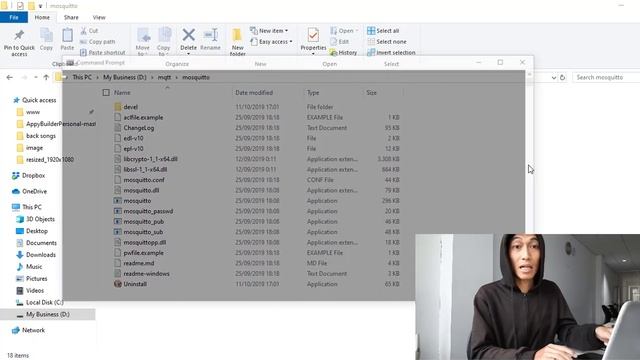Open Local Disk (C:)
This screenshot has width=640, height=360.
coord(40,302)
